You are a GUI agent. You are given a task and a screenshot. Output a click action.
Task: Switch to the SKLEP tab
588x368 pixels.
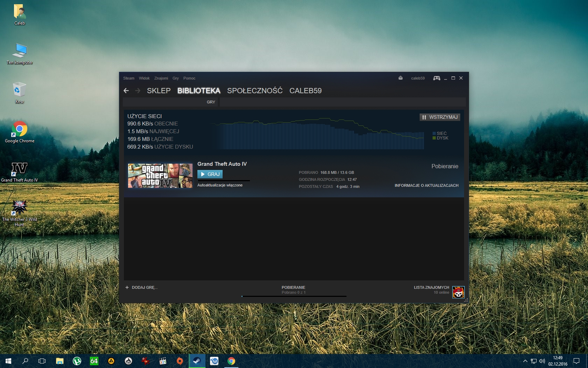coord(159,91)
